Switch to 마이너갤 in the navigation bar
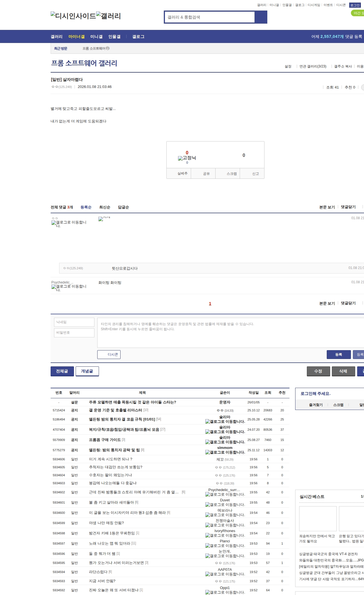The height and width of the screenshot is (595, 364). 76,37
